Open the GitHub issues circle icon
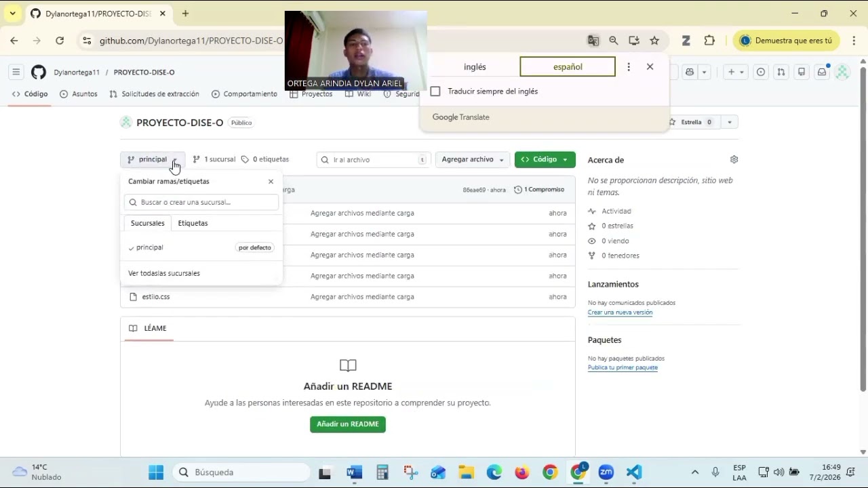Viewport: 868px width, 488px height. pos(761,72)
